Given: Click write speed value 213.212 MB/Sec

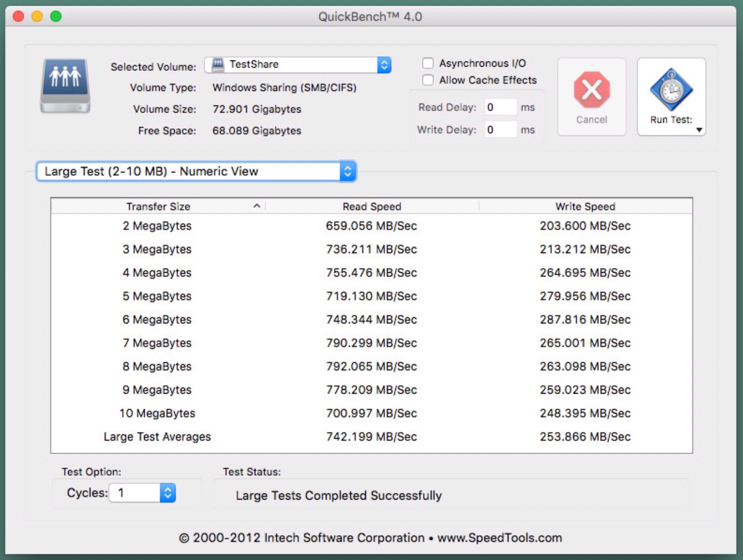Looking at the screenshot, I should [585, 249].
